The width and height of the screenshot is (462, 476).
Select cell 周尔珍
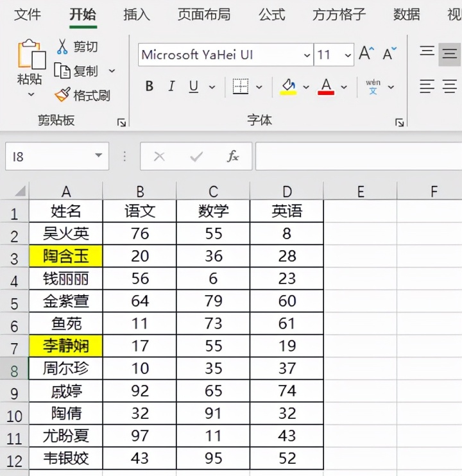[x=66, y=368]
